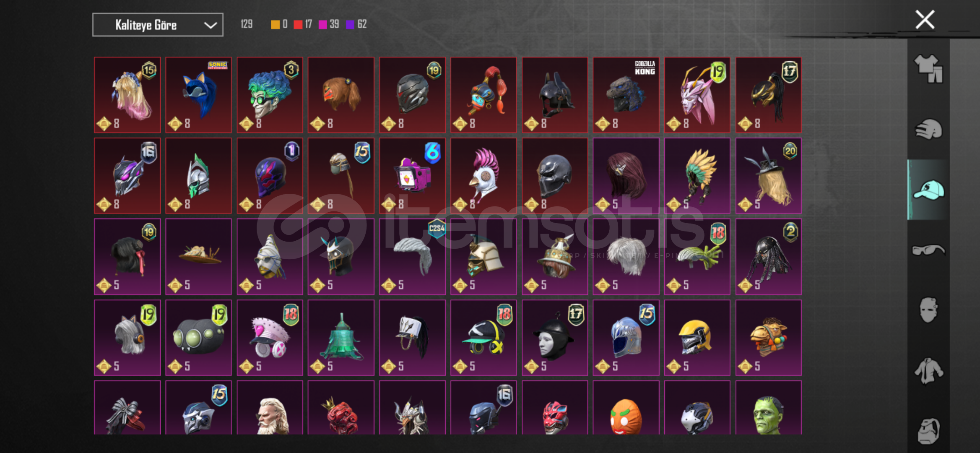The width and height of the screenshot is (980, 453).
Task: Filter by orange quality swatch showing 0
Action: pos(279,24)
